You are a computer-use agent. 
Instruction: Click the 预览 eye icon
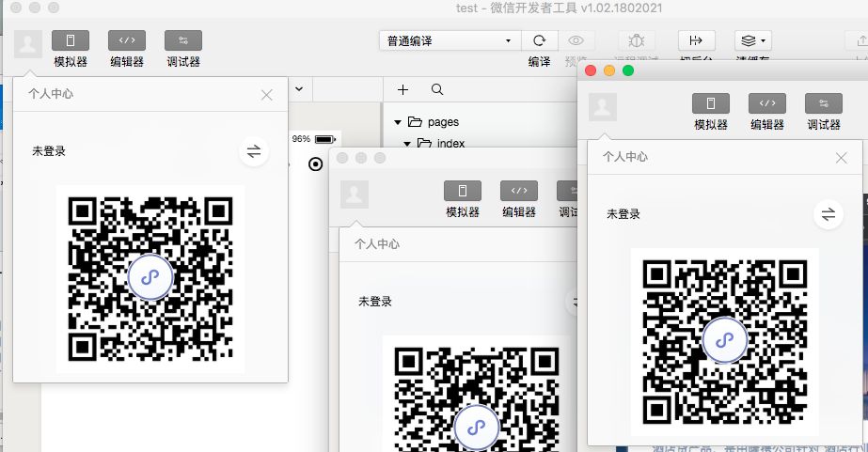[x=576, y=40]
